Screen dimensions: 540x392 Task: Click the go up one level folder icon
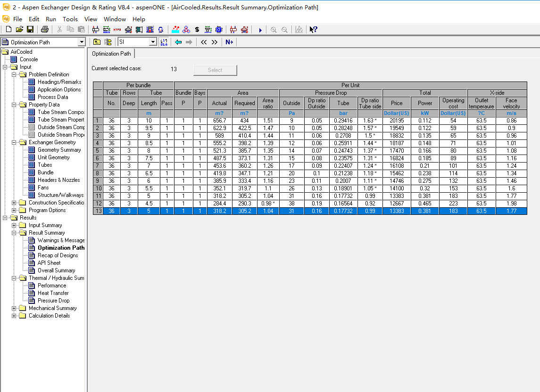97,42
